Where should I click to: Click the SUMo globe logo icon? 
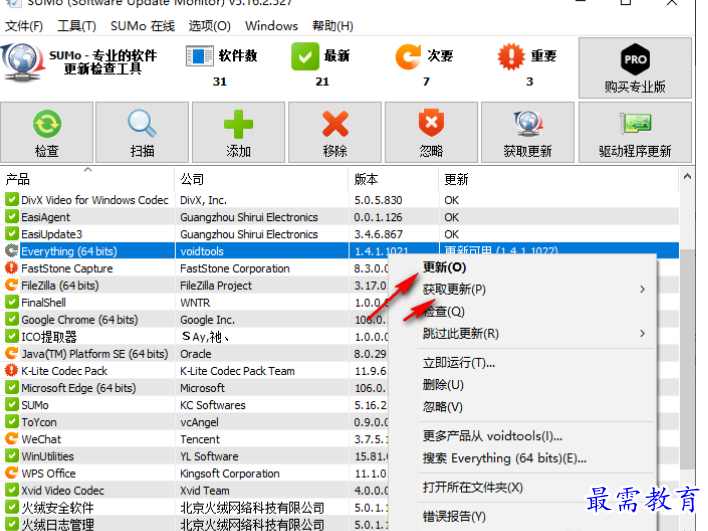click(x=23, y=63)
